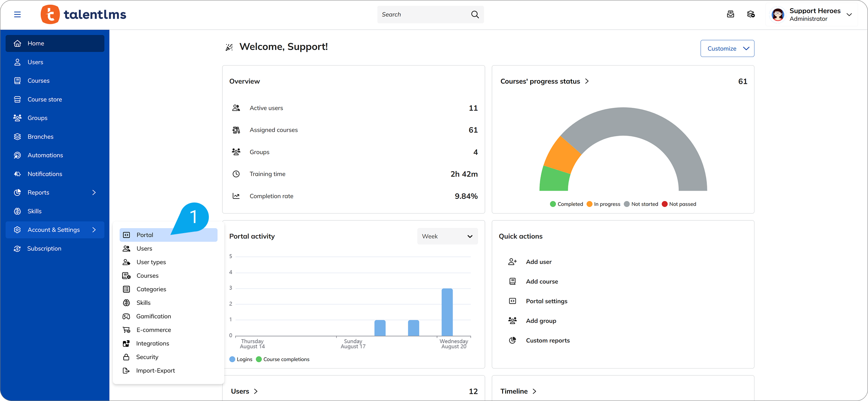Open the Week period dropdown
Screen dimensions: 868x401
click(x=447, y=237)
